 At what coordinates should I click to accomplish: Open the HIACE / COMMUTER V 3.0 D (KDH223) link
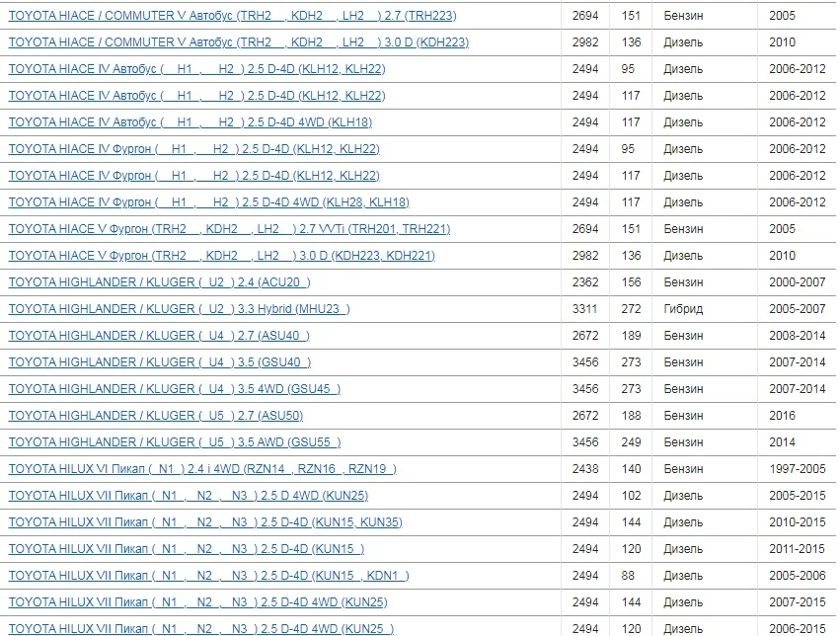pyautogui.click(x=239, y=42)
